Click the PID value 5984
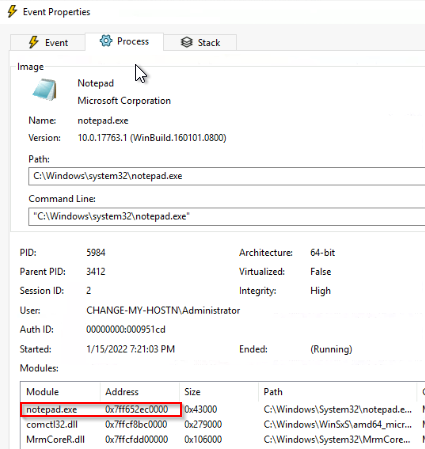This screenshot has width=425, height=449. 96,253
